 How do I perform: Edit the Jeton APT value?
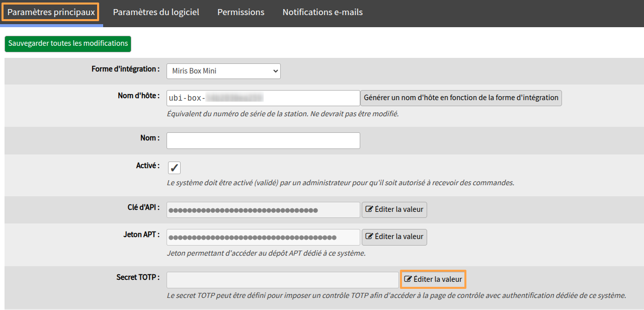tap(394, 237)
